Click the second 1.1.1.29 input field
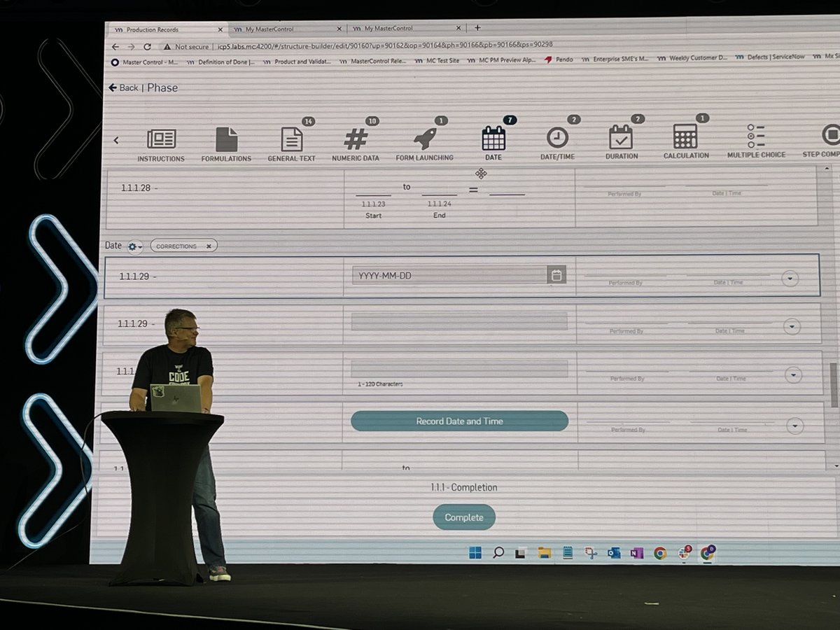The width and height of the screenshot is (840, 630). [x=459, y=321]
